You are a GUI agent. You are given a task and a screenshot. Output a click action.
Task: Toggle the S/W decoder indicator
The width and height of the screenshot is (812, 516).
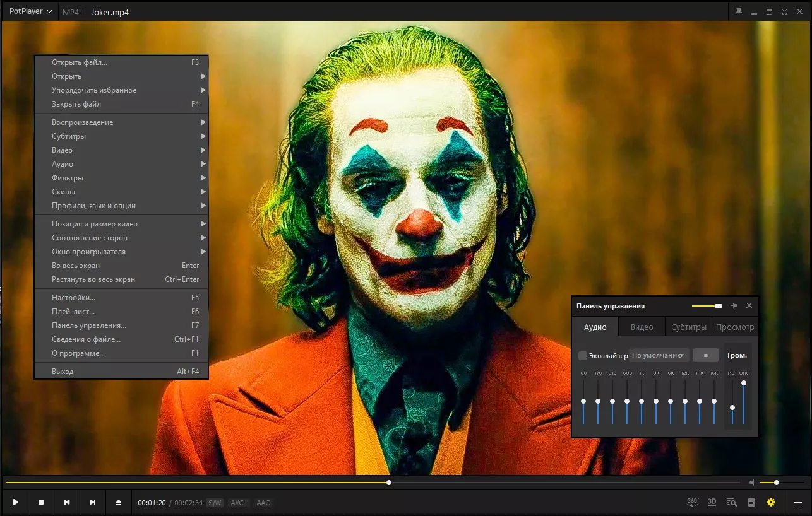click(x=215, y=503)
